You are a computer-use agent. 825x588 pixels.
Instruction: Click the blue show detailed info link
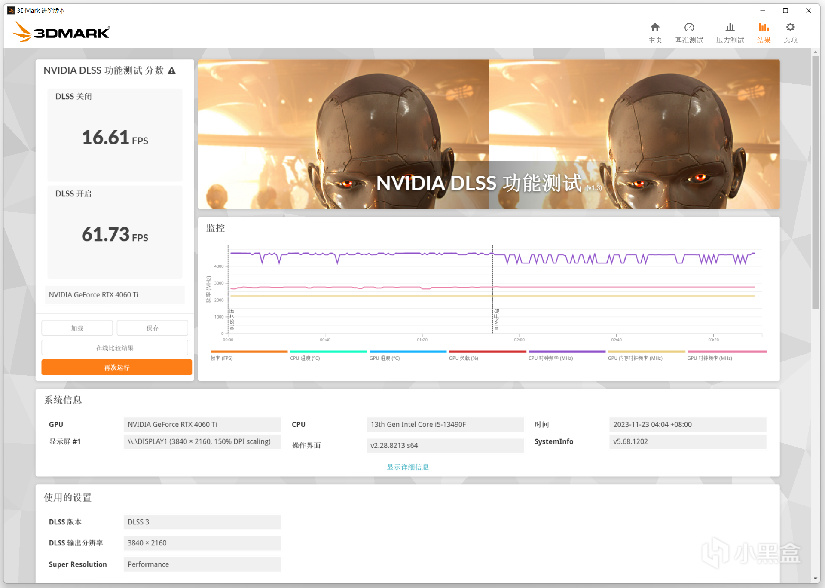[x=408, y=467]
